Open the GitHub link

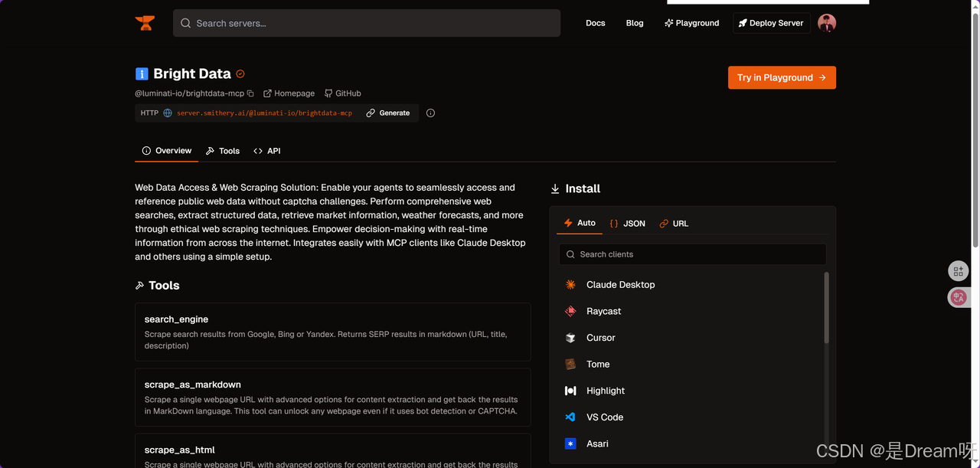pyautogui.click(x=342, y=93)
